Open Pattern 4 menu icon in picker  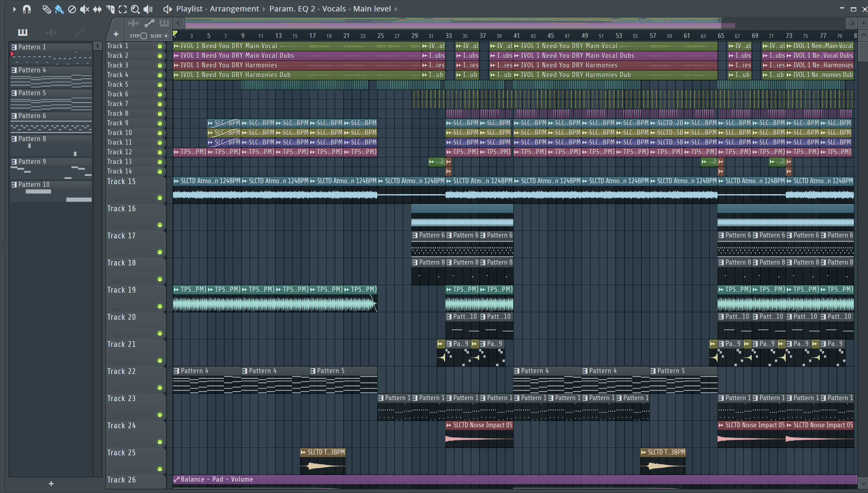click(x=14, y=70)
